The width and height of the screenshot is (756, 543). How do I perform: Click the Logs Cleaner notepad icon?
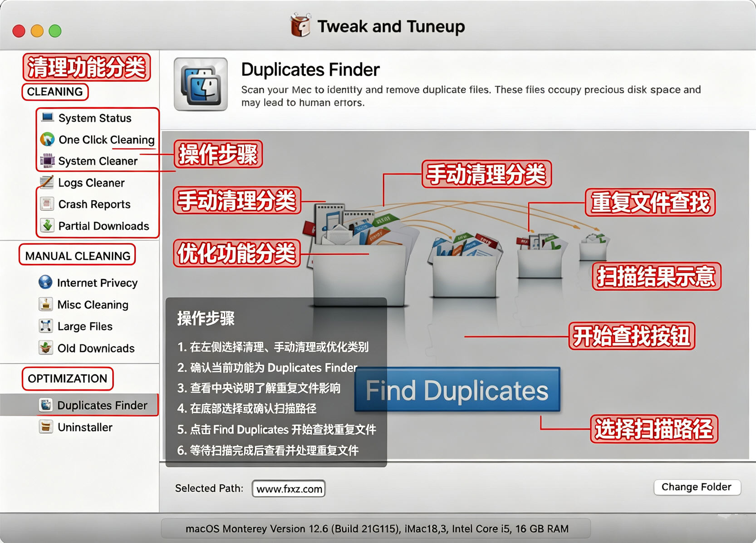tap(47, 182)
